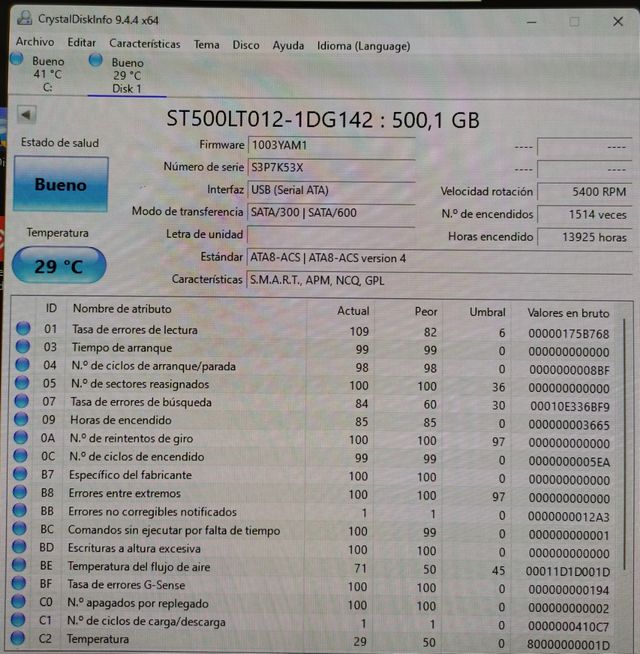Image resolution: width=640 pixels, height=654 pixels.
Task: Open the Disco menu
Action: [x=246, y=45]
